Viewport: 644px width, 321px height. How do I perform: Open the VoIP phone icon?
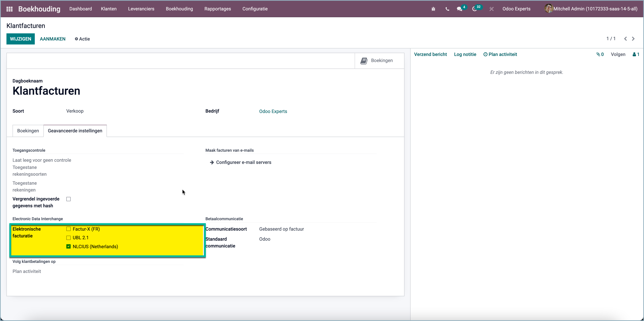[447, 9]
